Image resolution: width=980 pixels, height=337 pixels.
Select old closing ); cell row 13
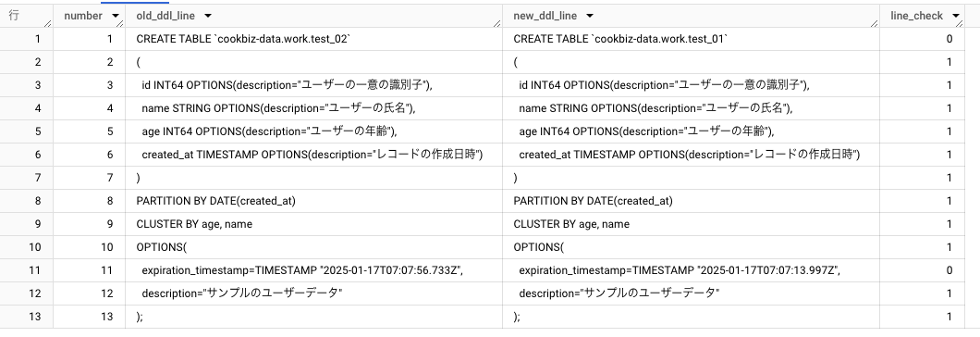313,317
